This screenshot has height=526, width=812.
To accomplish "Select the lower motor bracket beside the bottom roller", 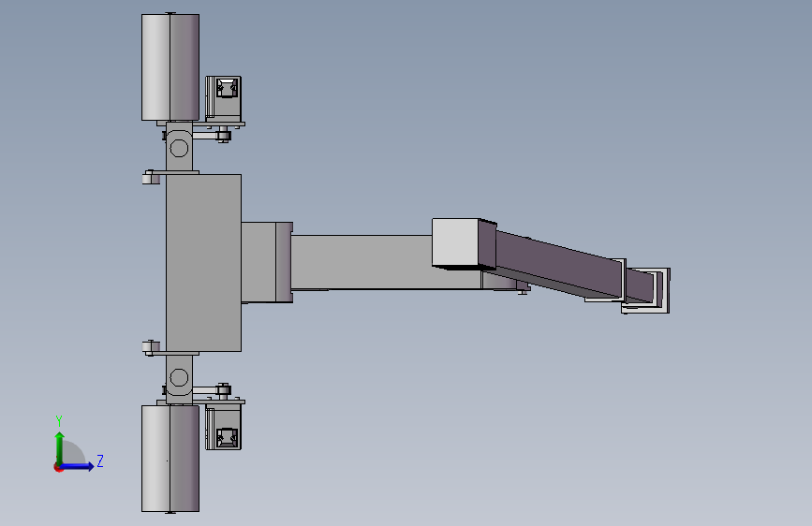I will tap(224, 427).
